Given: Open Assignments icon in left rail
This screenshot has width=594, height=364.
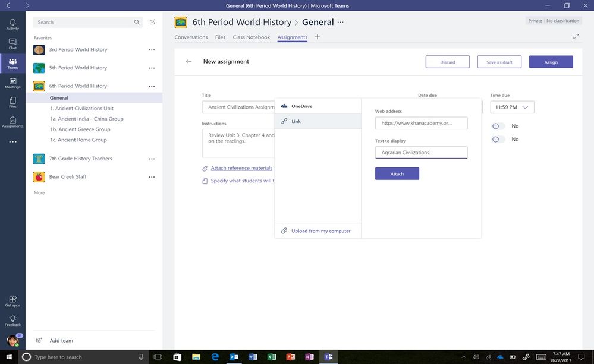Looking at the screenshot, I should [12, 122].
